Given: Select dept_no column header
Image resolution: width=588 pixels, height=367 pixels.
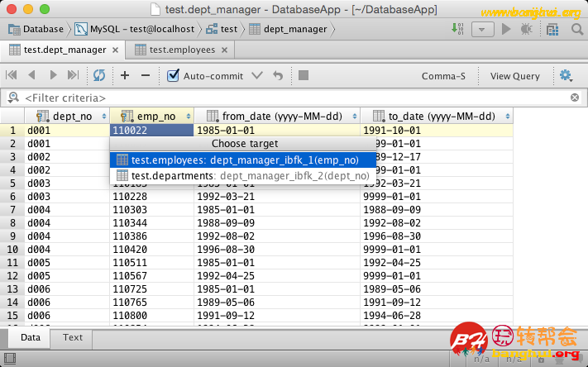Looking at the screenshot, I should tap(67, 117).
